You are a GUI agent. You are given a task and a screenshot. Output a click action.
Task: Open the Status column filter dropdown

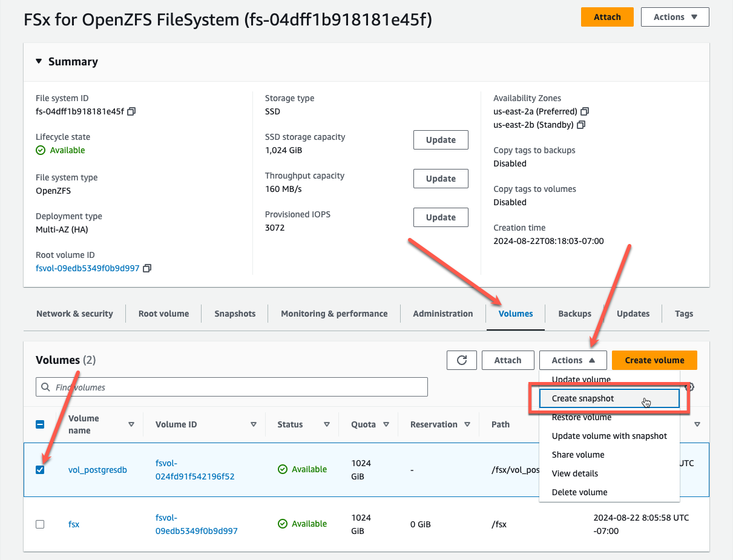(326, 424)
